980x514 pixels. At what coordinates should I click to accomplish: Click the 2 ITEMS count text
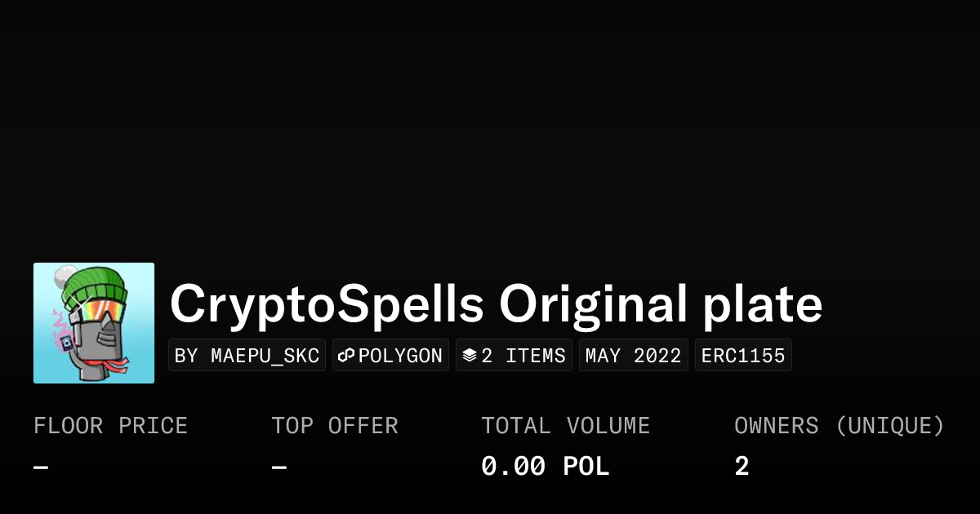[x=523, y=356]
